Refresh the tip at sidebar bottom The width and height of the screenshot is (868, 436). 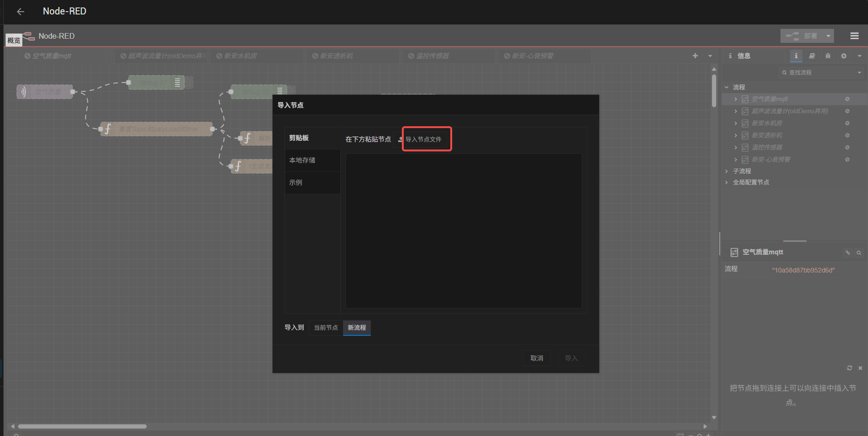[x=849, y=368]
